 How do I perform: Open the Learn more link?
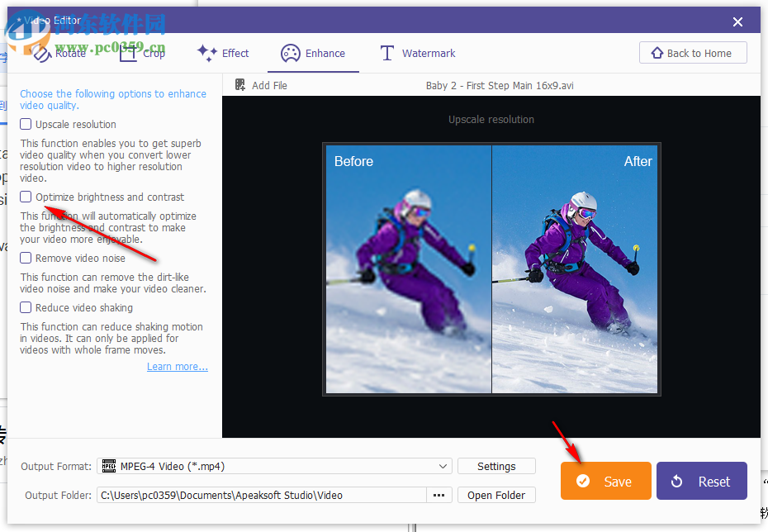pos(177,366)
